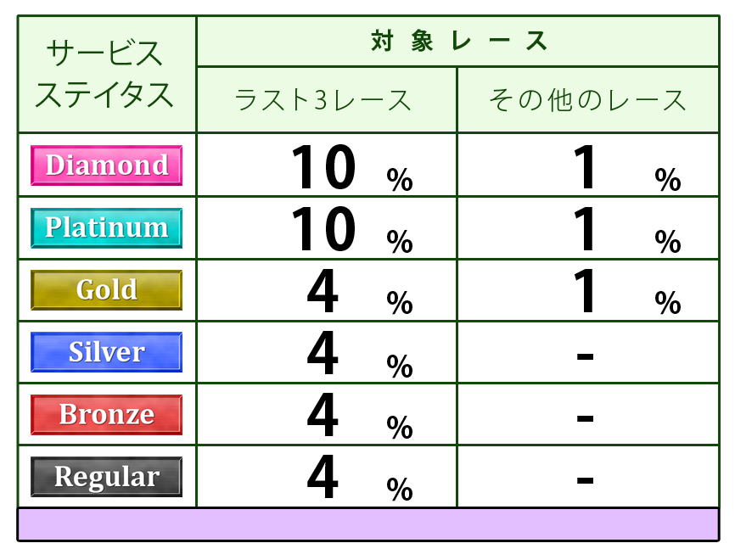
Task: Select the blue Silver status badge
Action: point(106,352)
